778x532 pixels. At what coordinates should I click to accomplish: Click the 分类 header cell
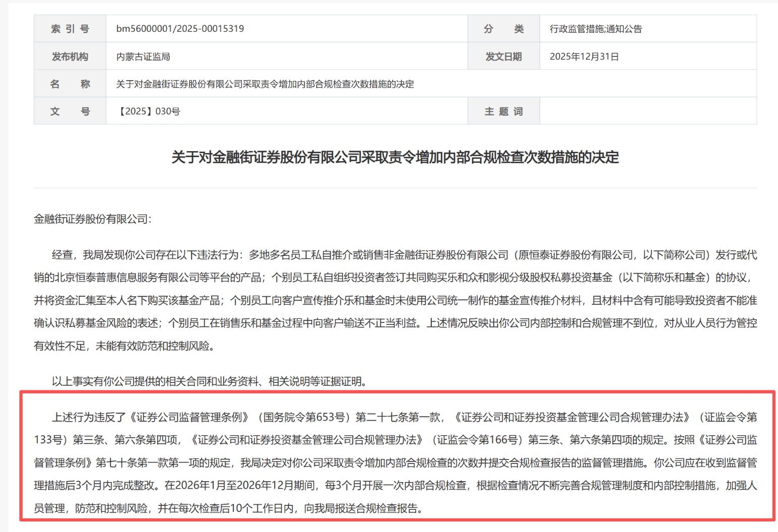click(503, 29)
